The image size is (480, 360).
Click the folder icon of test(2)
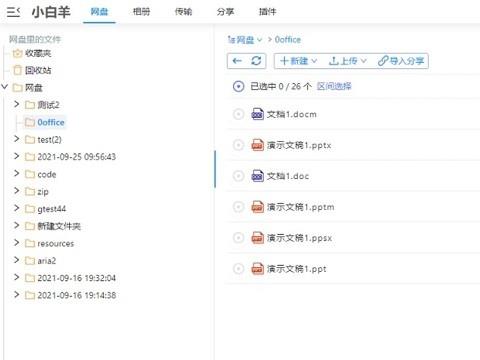[30, 140]
